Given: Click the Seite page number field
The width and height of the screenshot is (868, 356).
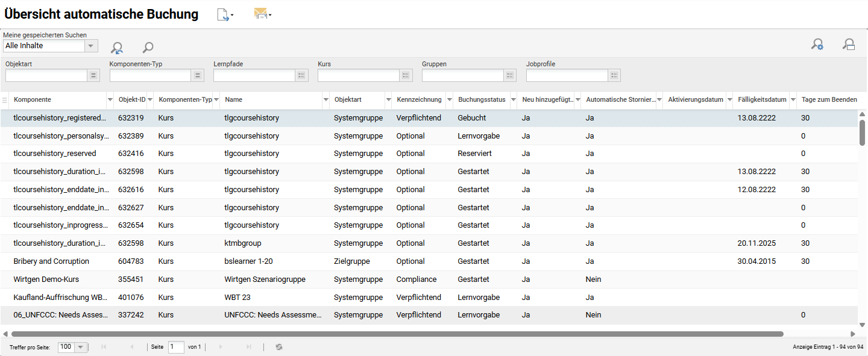Looking at the screenshot, I should tap(176, 347).
